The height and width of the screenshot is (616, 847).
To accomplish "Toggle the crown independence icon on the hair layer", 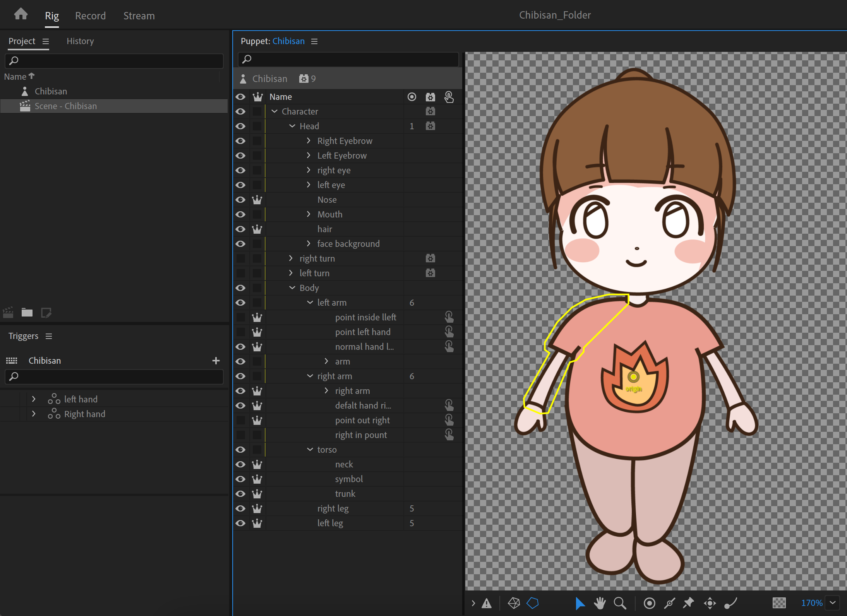I will coord(257,229).
